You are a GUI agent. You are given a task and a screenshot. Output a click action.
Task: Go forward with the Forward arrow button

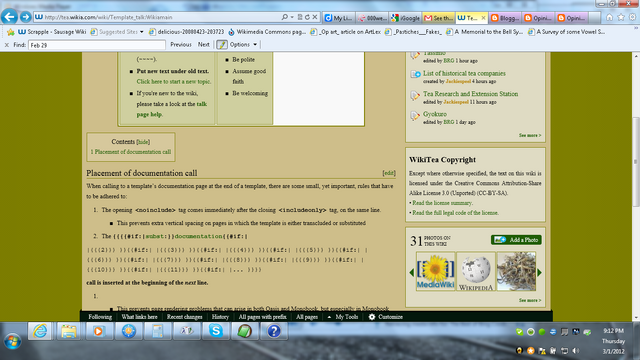coord(25,17)
